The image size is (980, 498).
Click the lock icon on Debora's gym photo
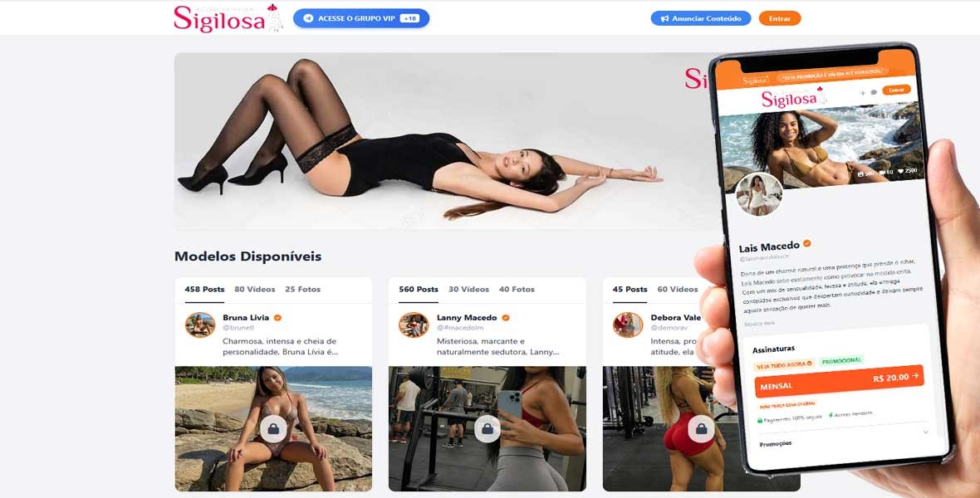[x=701, y=428]
